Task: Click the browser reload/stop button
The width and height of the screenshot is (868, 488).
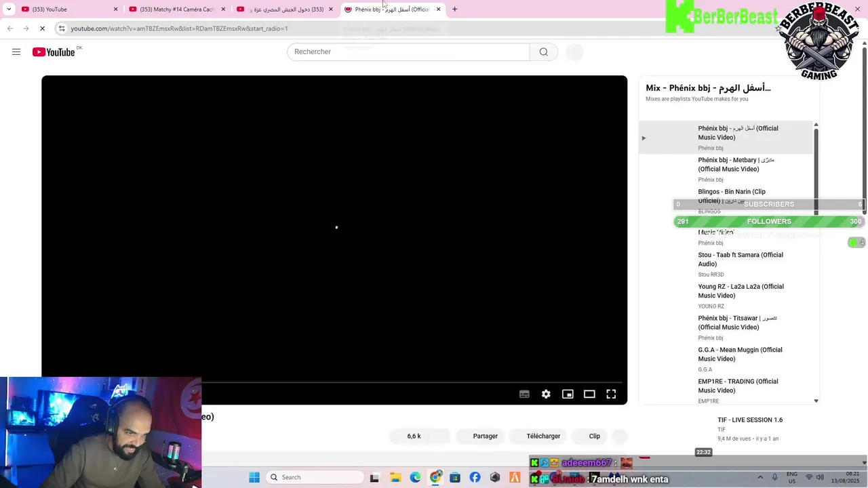Action: (42, 28)
